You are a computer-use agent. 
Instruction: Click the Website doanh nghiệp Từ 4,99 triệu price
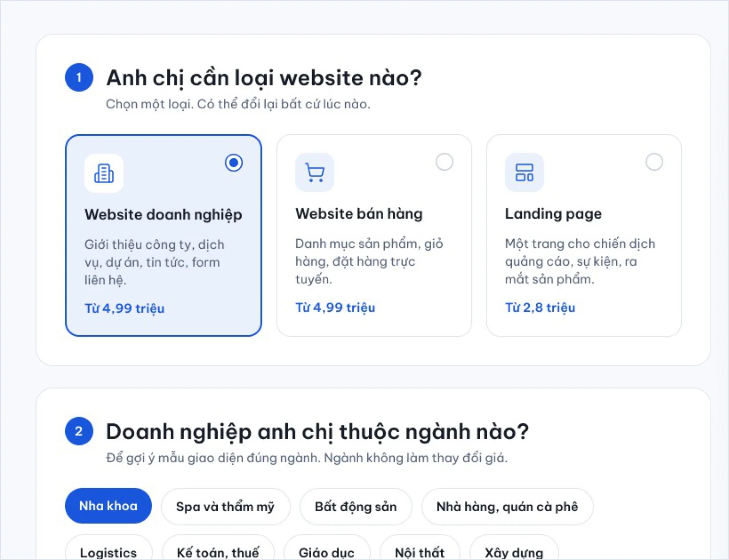[x=125, y=308]
